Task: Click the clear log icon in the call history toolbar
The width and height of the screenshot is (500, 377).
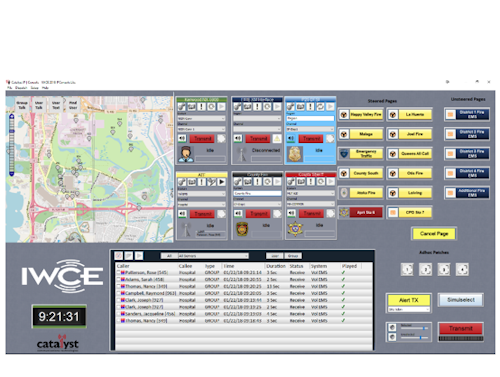Action: tap(118, 256)
